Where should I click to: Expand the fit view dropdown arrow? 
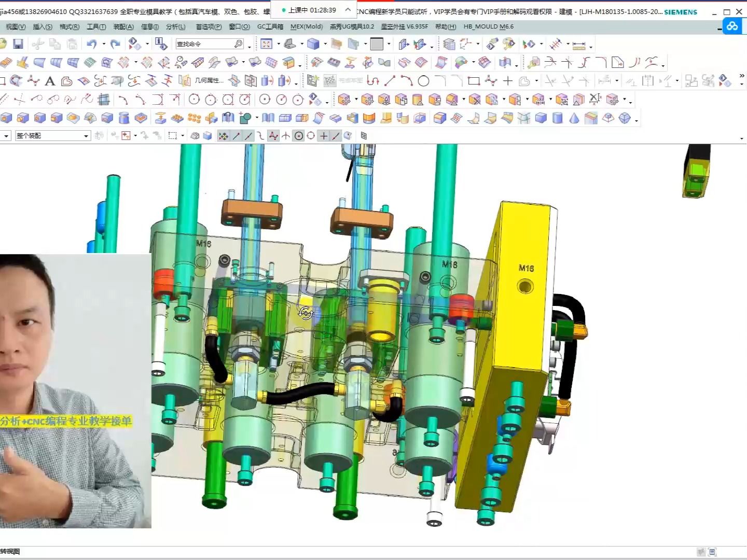pos(278,45)
